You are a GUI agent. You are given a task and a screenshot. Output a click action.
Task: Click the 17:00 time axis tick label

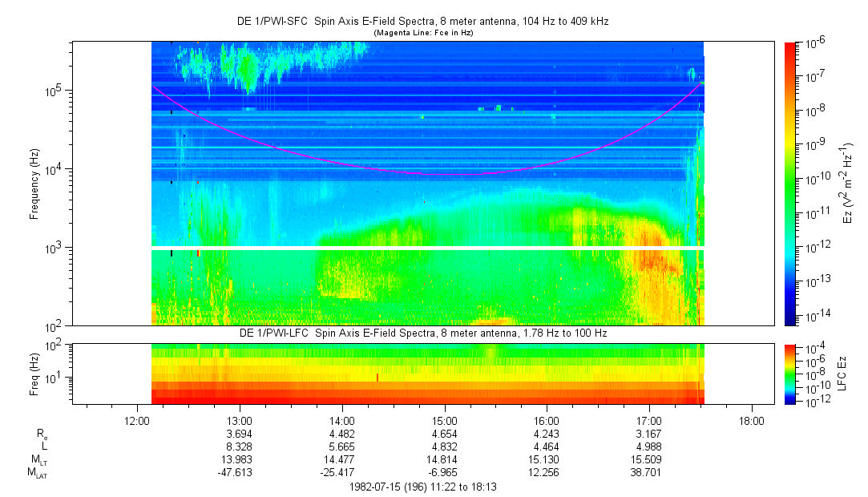(649, 420)
